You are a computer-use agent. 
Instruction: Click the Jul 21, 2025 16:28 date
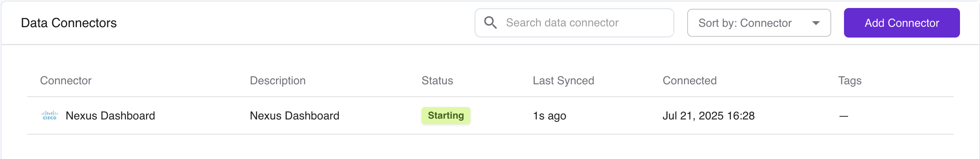click(x=708, y=115)
